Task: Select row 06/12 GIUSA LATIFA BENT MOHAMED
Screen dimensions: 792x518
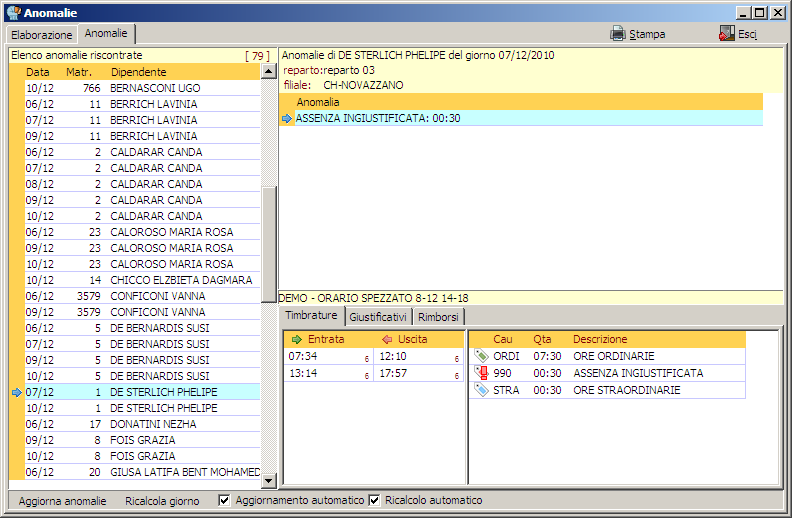Action: coord(142,472)
